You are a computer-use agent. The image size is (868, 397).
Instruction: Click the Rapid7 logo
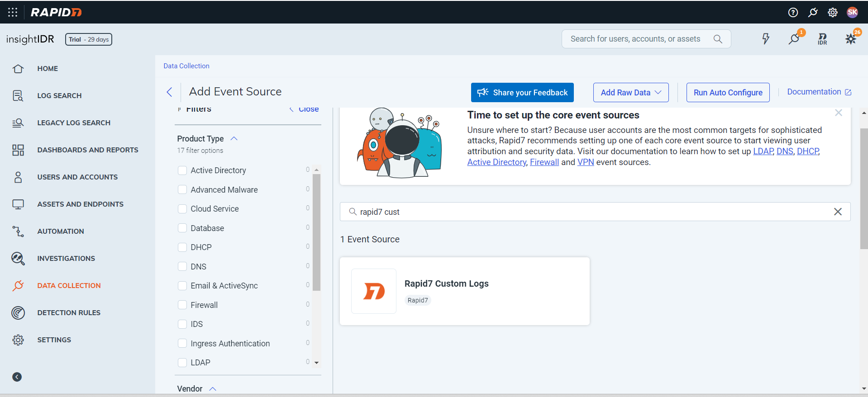click(x=56, y=12)
